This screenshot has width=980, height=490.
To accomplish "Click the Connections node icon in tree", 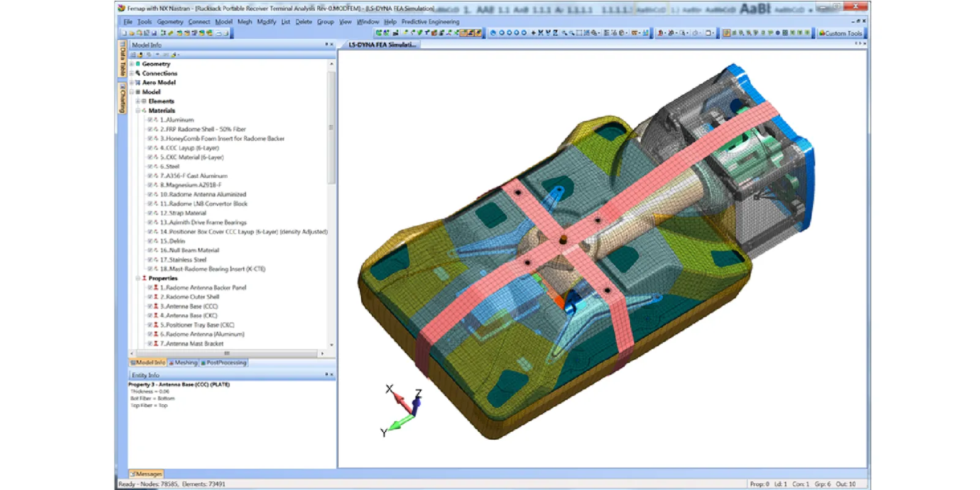I will tap(138, 73).
